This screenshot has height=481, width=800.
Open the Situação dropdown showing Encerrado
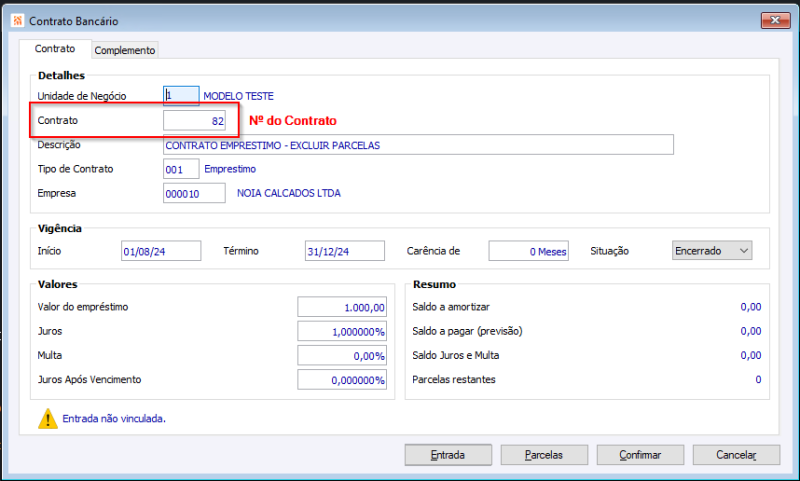click(x=712, y=250)
